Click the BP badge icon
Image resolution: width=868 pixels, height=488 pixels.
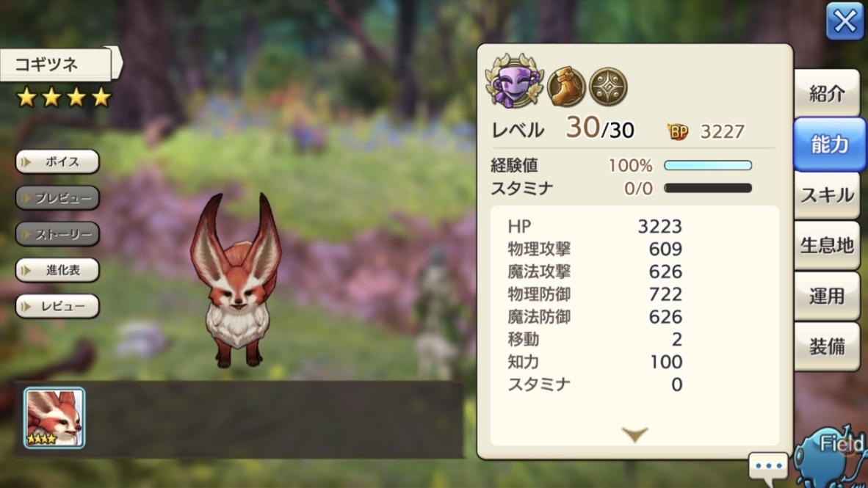tap(678, 131)
